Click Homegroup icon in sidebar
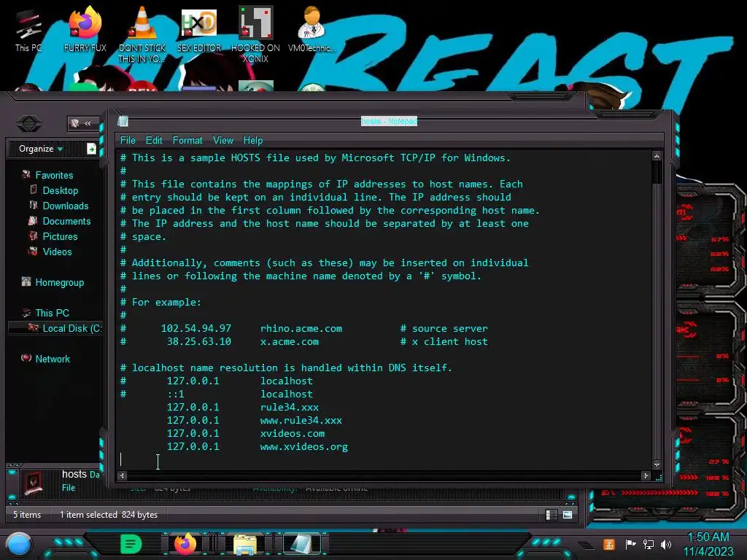This screenshot has width=747, height=560. [x=26, y=282]
